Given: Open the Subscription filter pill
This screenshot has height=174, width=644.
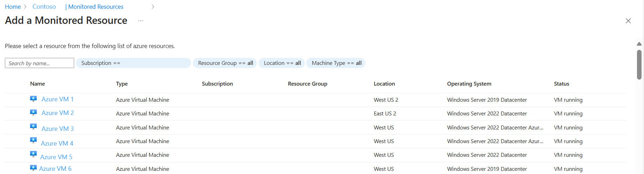Looking at the screenshot, I should (133, 63).
